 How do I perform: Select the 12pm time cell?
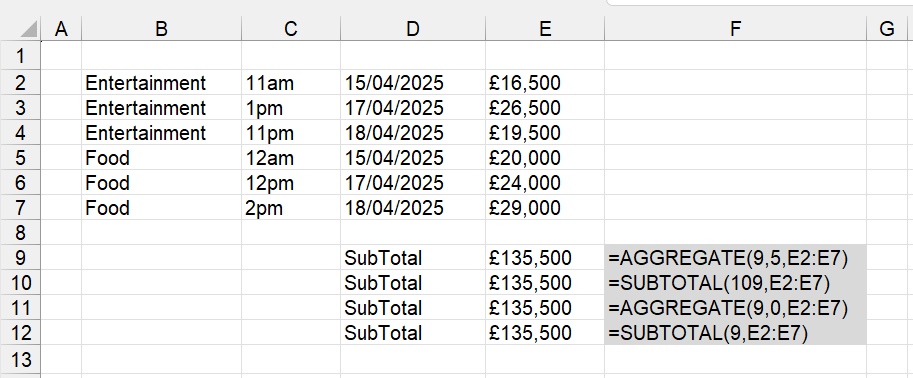tap(291, 183)
